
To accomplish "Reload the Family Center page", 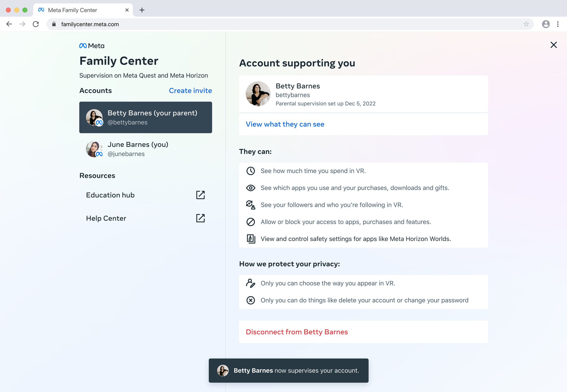I will 36,24.
